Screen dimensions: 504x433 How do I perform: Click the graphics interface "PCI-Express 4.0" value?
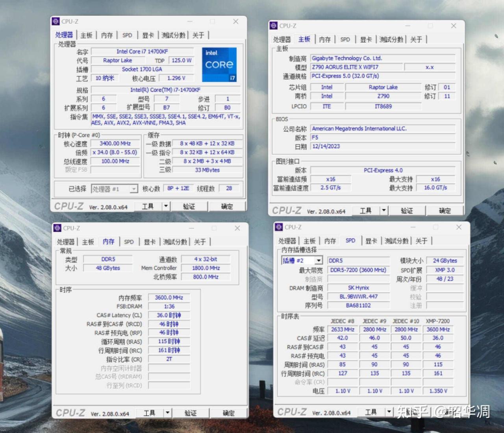click(383, 170)
